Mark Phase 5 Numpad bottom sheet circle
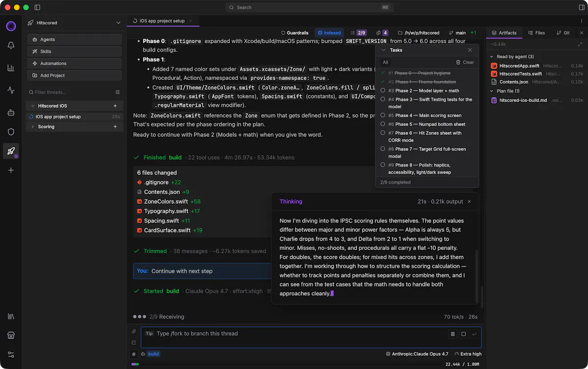This screenshot has width=588, height=369. (x=383, y=124)
